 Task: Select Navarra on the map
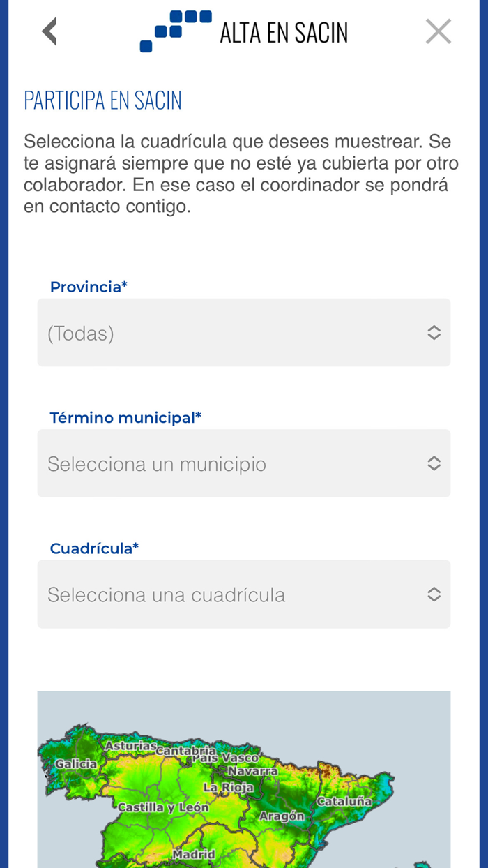[252, 771]
